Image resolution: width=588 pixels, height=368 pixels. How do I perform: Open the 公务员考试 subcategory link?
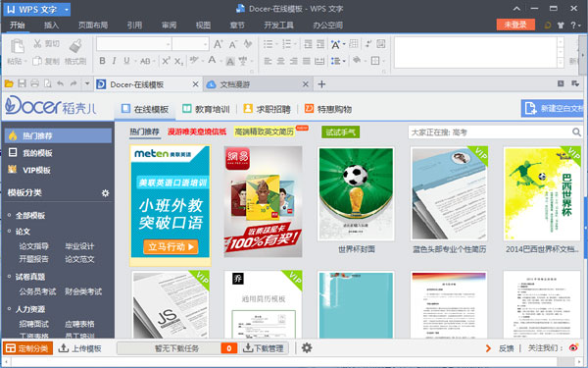(x=37, y=291)
